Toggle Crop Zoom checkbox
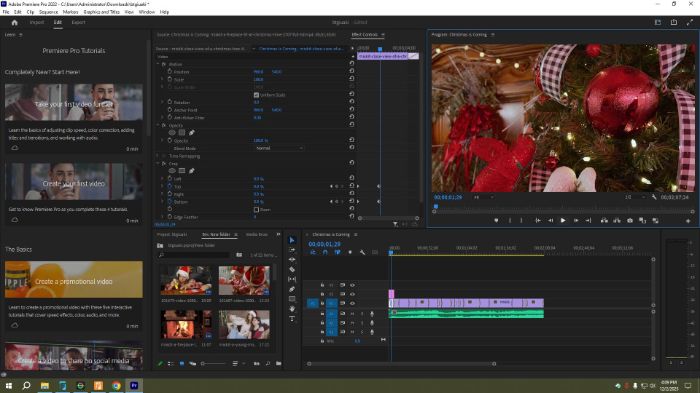 (x=256, y=209)
